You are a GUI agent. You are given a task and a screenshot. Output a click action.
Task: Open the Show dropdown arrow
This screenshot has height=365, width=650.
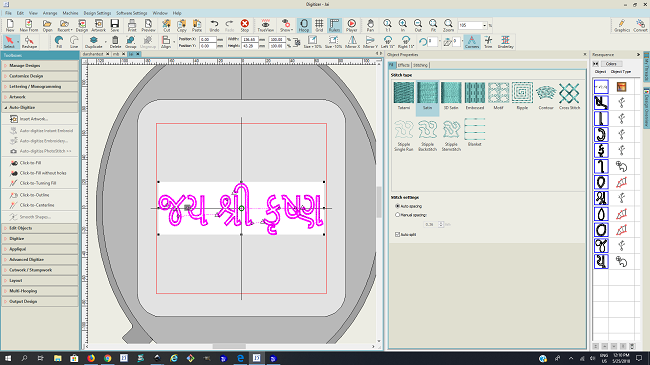(x=293, y=30)
